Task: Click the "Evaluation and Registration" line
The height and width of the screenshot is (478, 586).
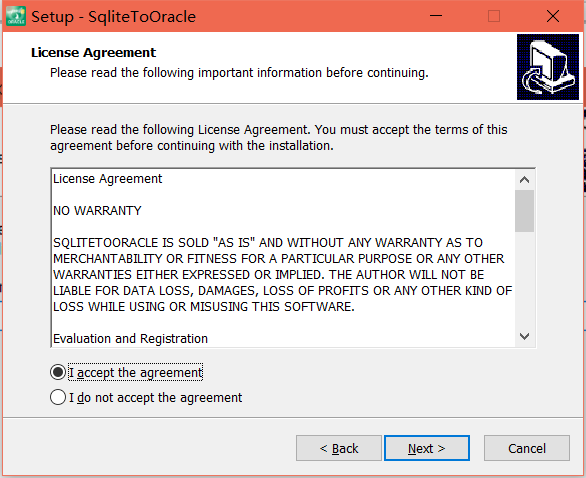Action: [x=130, y=338]
